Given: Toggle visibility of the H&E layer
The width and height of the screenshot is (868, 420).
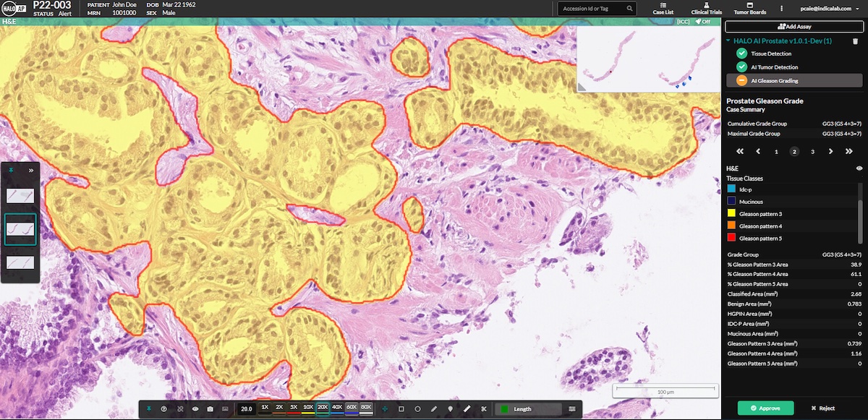Looking at the screenshot, I should [x=859, y=168].
